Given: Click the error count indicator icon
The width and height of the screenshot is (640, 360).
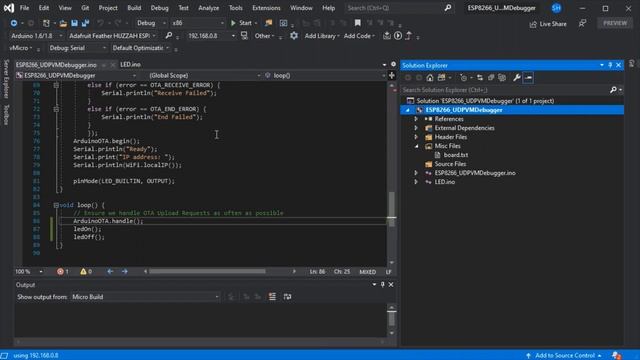Looking at the screenshot, I should coord(60,271).
